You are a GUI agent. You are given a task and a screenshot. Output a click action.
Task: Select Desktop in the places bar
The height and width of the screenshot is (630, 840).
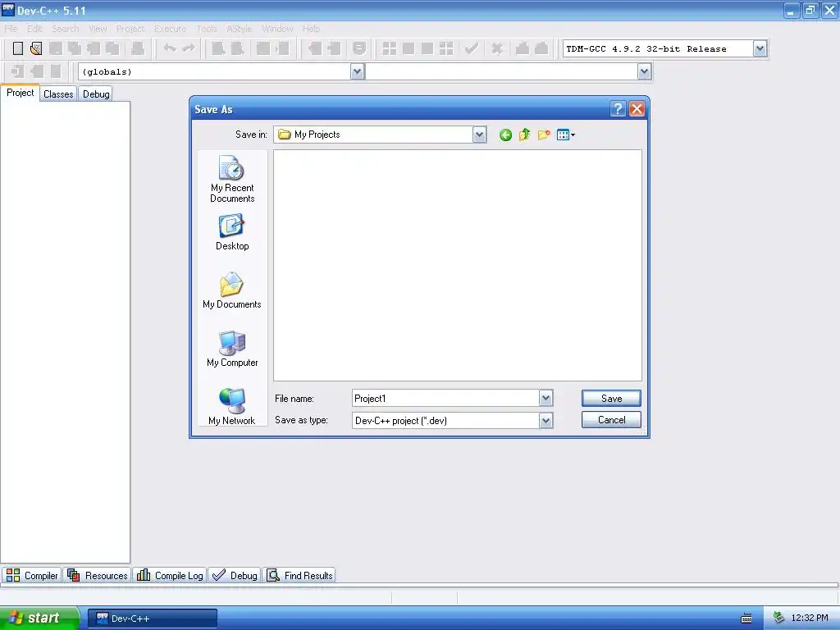pyautogui.click(x=232, y=232)
